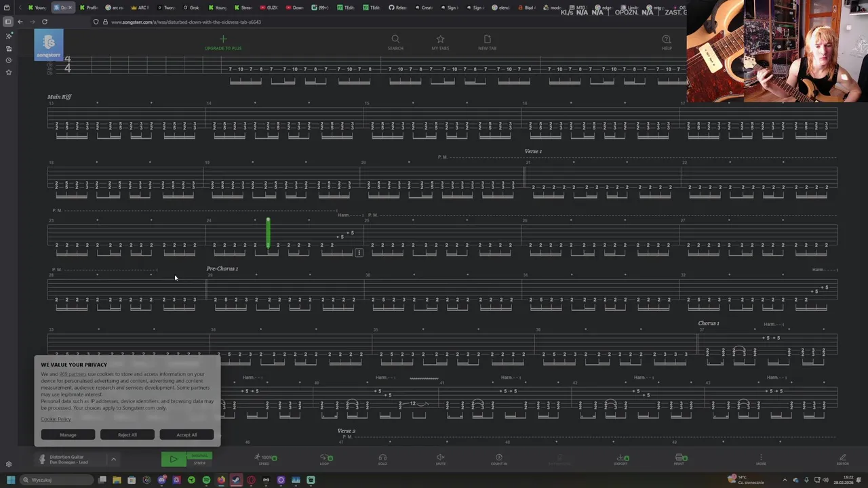This screenshot has height=488, width=868.
Task: Toggle Solo mode
Action: [382, 460]
